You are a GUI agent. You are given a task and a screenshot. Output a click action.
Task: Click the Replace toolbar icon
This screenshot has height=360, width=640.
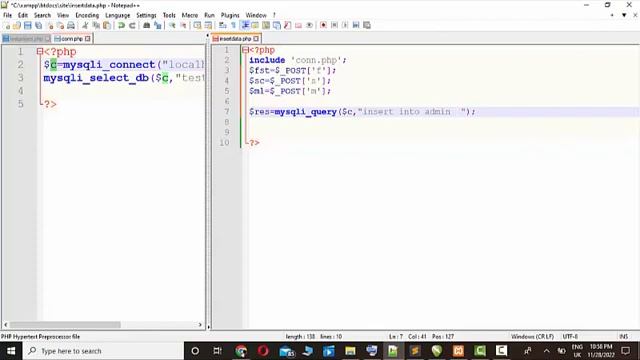(x=158, y=26)
